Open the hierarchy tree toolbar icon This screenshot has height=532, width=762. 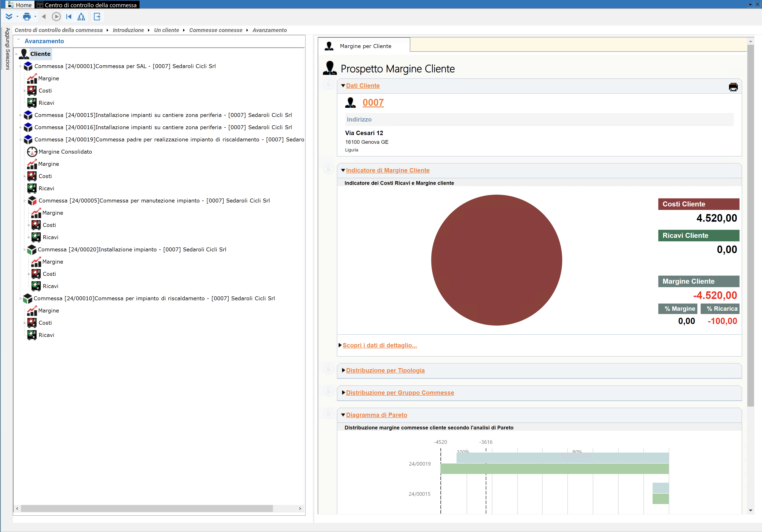tap(81, 17)
